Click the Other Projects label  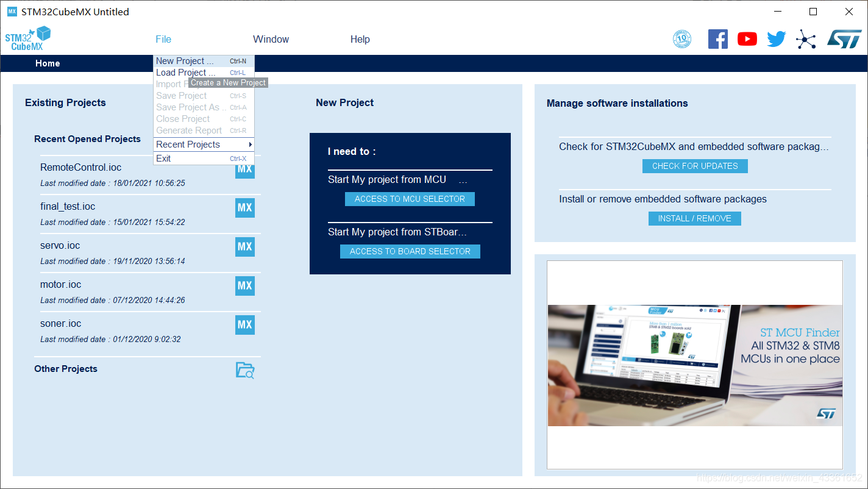(x=66, y=369)
